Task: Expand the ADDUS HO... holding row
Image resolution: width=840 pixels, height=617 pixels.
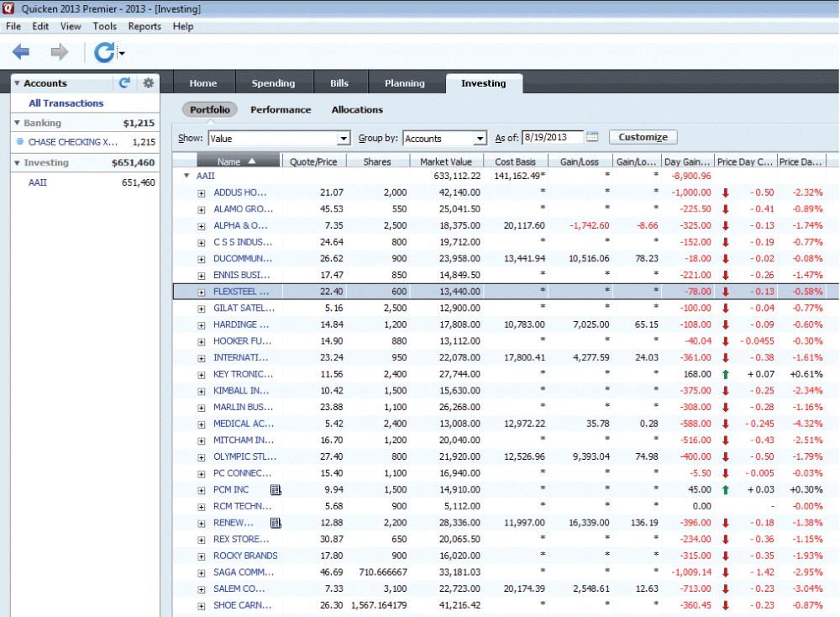Action: click(x=202, y=193)
